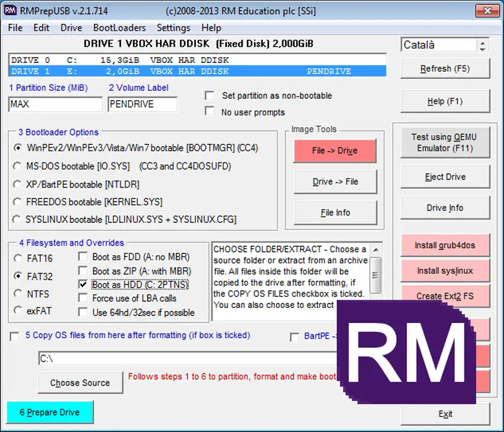
Task: Choose FAT32 filesystem
Action: [18, 276]
